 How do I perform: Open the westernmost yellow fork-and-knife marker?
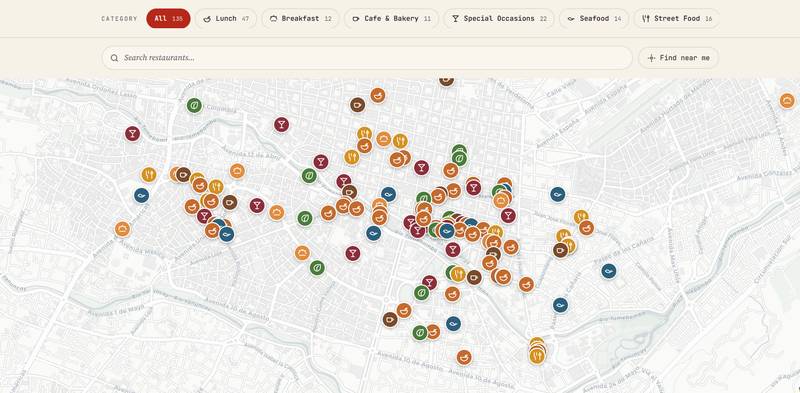pos(148,175)
